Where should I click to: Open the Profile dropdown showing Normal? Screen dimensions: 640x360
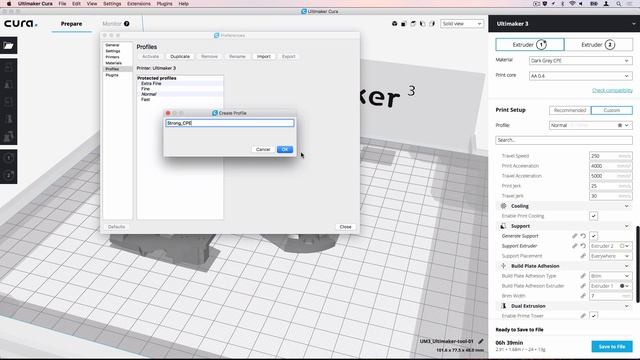(x=591, y=125)
